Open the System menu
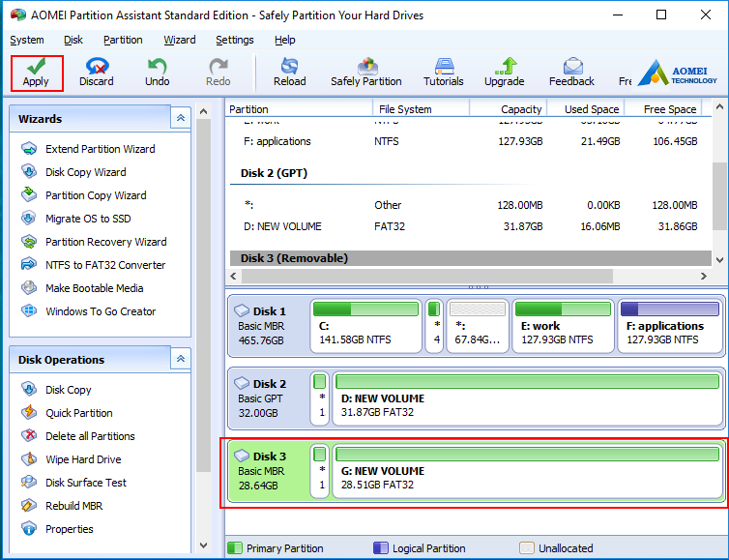 [x=27, y=40]
